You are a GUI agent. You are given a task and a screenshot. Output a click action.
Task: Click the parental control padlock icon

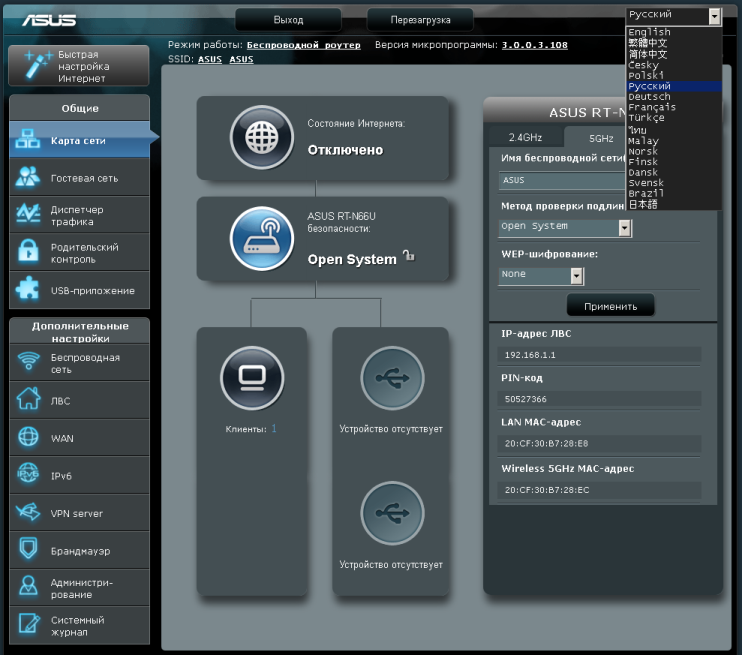[28, 250]
